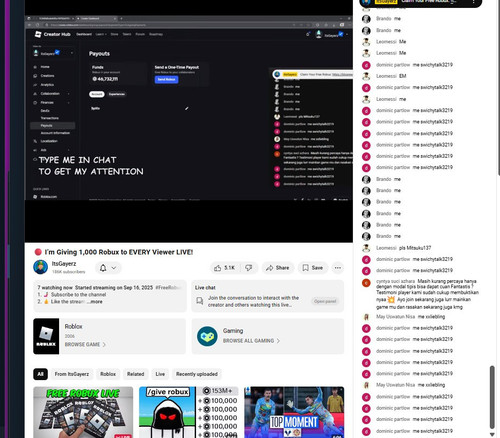Click the red live indicator beside the title
Screen dimensions: 500x438
[38, 252]
